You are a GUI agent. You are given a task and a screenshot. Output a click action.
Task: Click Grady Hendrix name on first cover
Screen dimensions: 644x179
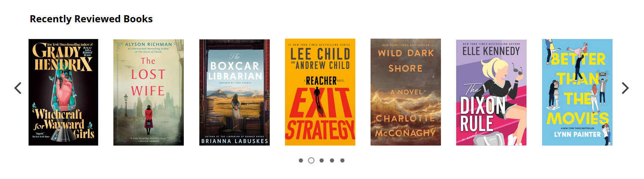(x=63, y=58)
